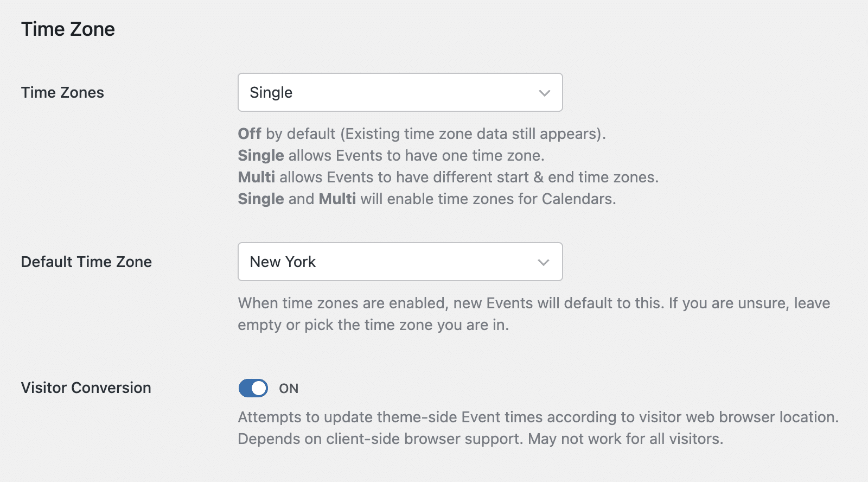Disable the Visitor Conversion setting
Image resolution: width=868 pixels, height=482 pixels.
point(253,388)
